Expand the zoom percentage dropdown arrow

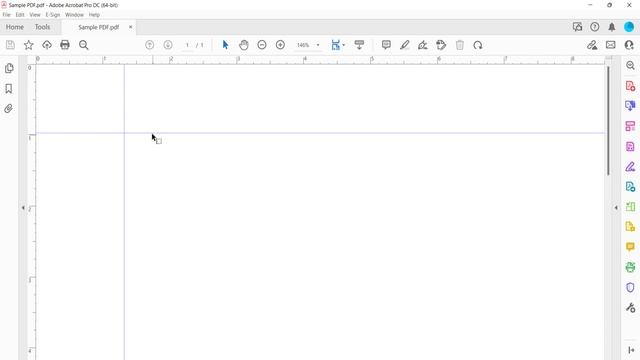pos(318,45)
